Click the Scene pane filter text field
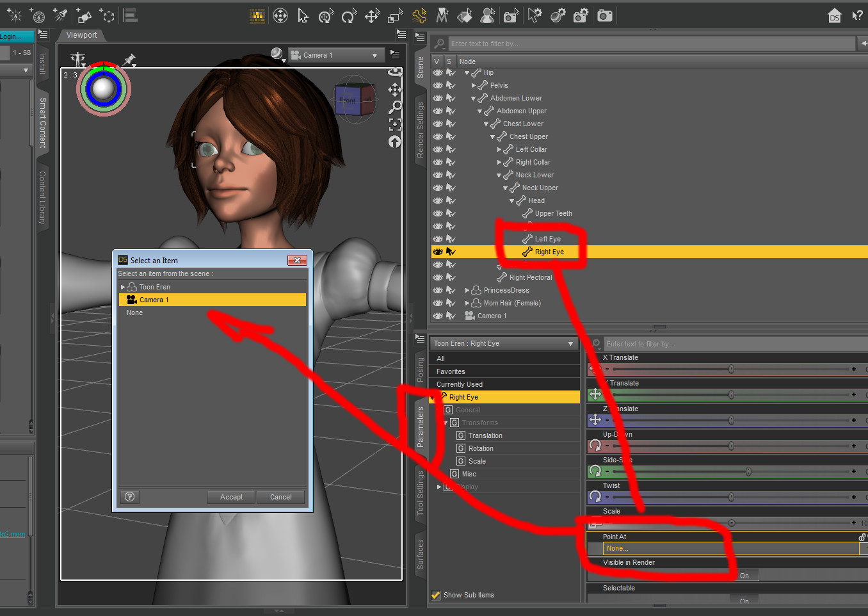This screenshot has width=868, height=616. [651, 44]
